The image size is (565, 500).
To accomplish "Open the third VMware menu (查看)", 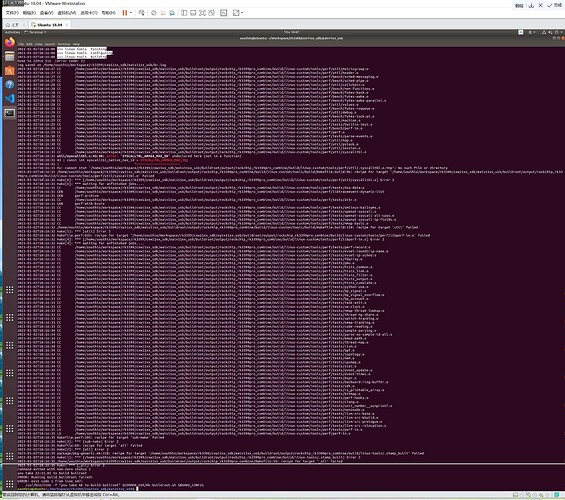I will (46, 13).
